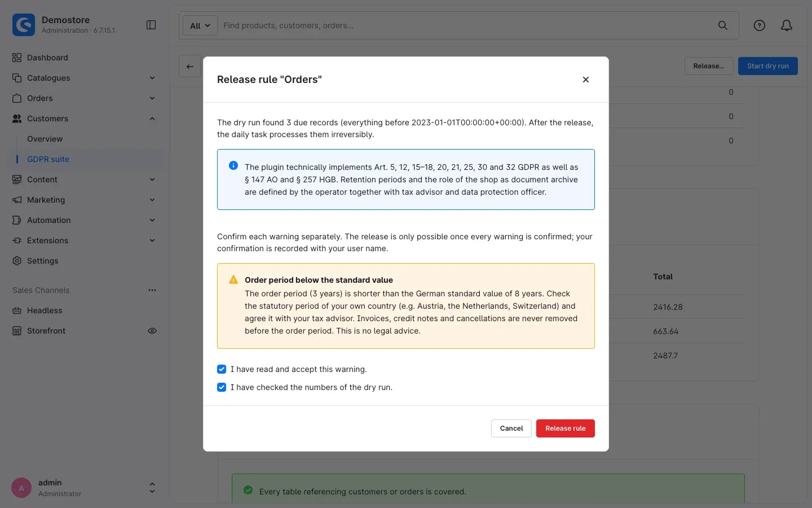Expand the Automation menu chevron
Screen dimensions: 812x508
click(152, 220)
